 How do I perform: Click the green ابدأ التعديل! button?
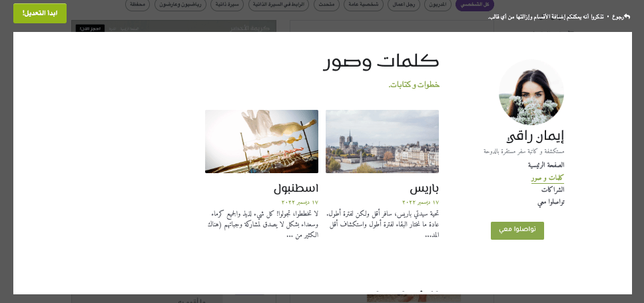(x=40, y=13)
